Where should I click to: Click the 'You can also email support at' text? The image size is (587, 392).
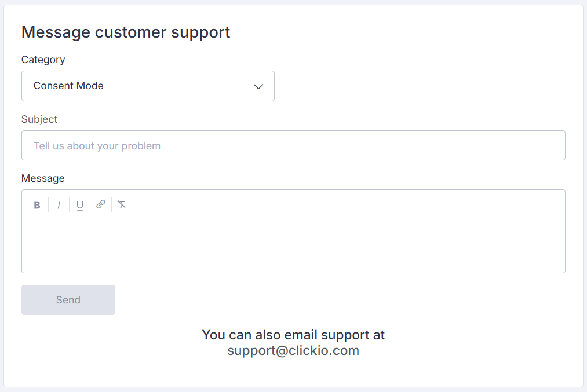(x=293, y=335)
